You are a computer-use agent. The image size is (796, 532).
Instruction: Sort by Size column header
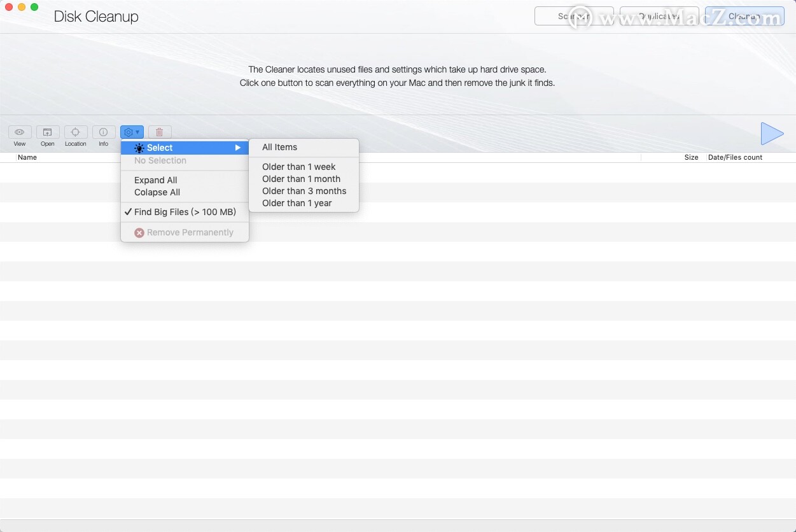click(x=691, y=157)
